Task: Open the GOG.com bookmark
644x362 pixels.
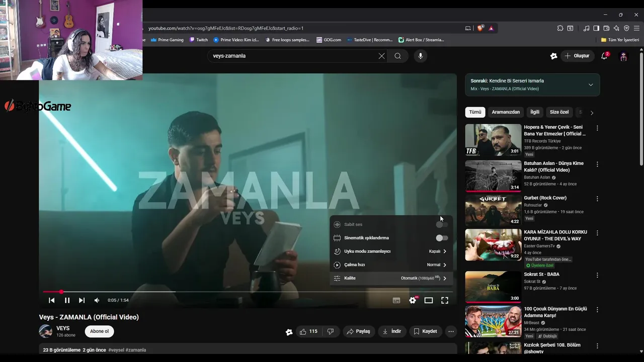Action: tap(329, 40)
